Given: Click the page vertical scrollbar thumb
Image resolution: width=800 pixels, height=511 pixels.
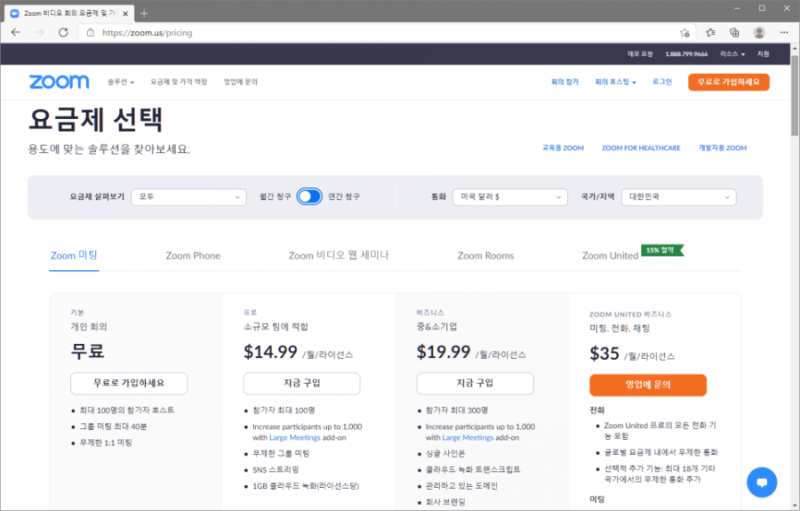Looking at the screenshot, I should [794, 95].
